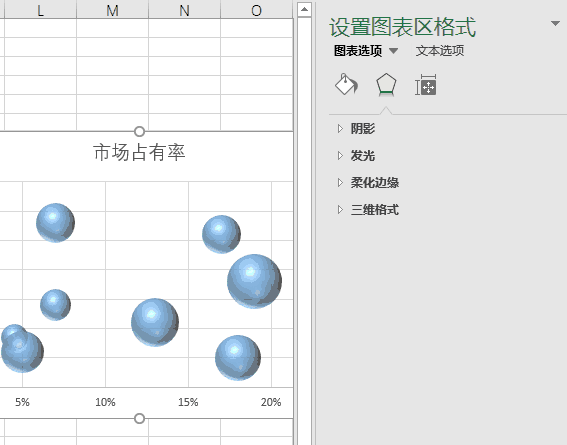Open the format pane options dropdown arrow
The width and height of the screenshot is (567, 445).
click(x=555, y=23)
